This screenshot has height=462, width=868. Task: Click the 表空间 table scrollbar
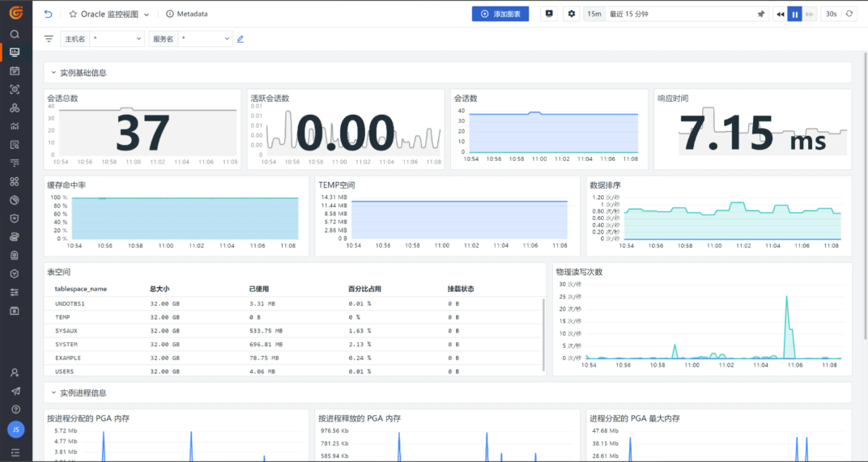pos(543,335)
